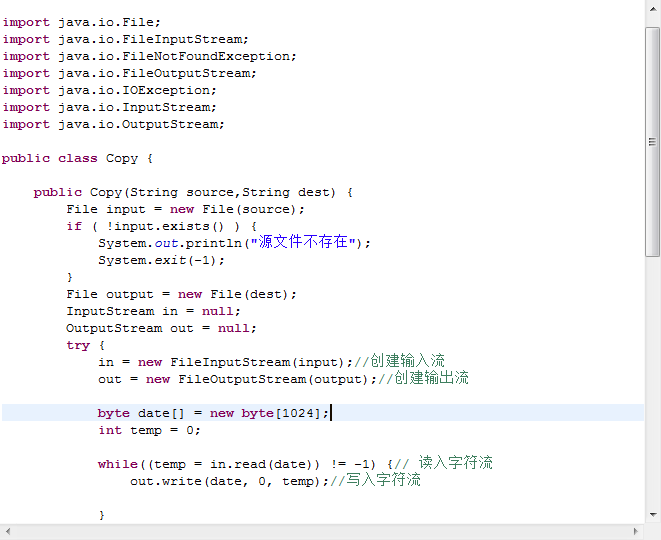Click the 'System.exit(-1);' line
Image resolution: width=661 pixels, height=540 pixels.
(x=161, y=260)
